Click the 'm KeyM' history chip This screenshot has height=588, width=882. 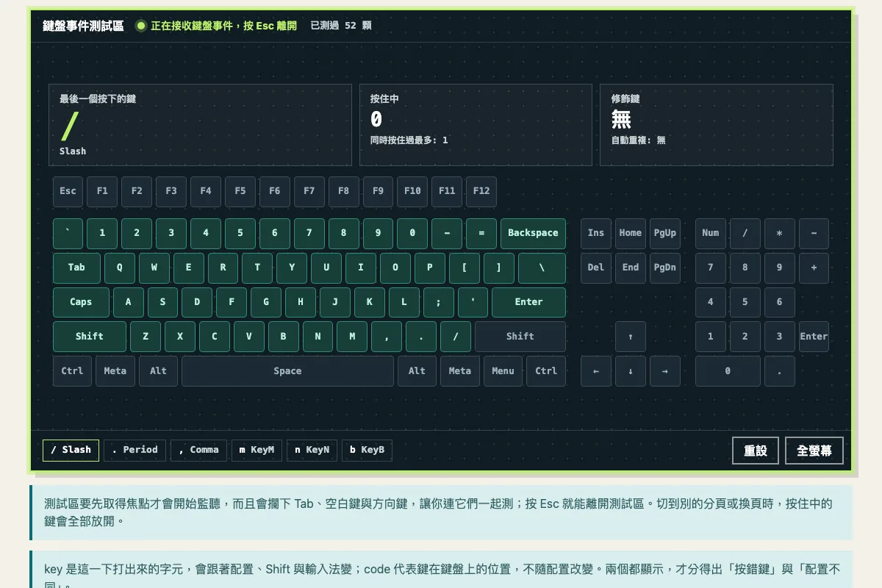[257, 451]
